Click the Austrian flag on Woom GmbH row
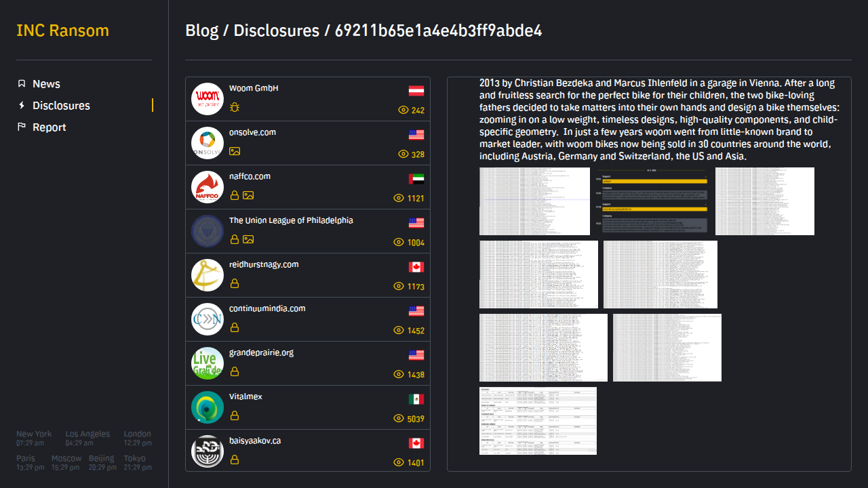 416,91
